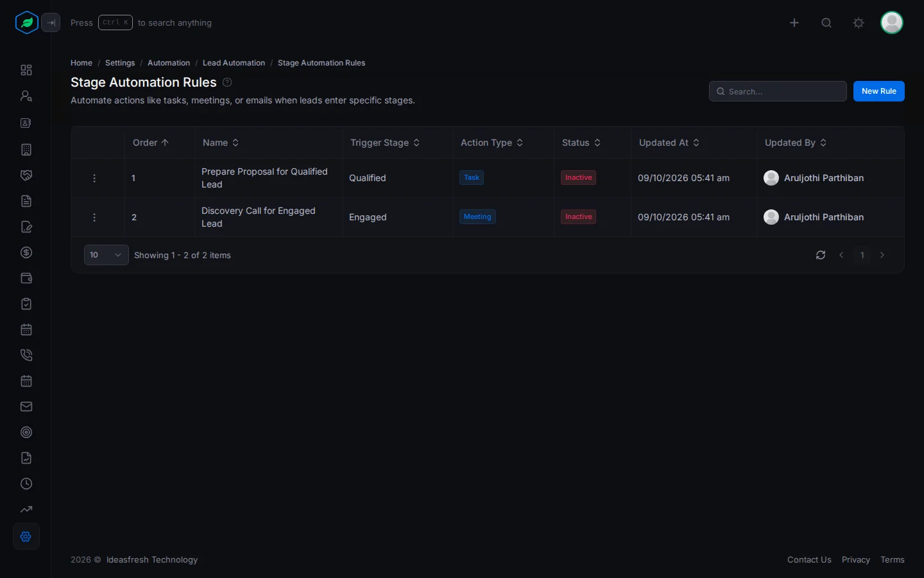Open the Terms footer link
Viewport: 924px width, 578px height.
tap(893, 560)
